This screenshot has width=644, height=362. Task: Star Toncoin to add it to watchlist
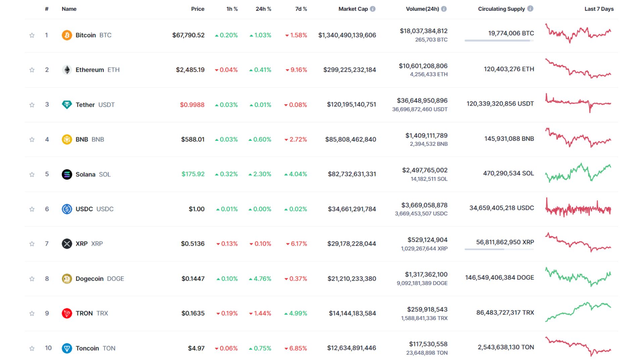pos(32,348)
